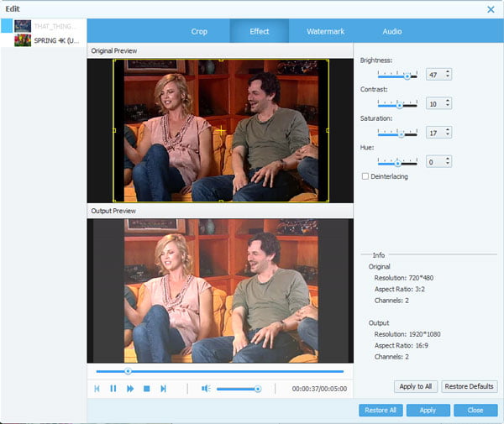Image resolution: width=504 pixels, height=424 pixels.
Task: Increase Contrast with the up arrow
Action: (448, 101)
